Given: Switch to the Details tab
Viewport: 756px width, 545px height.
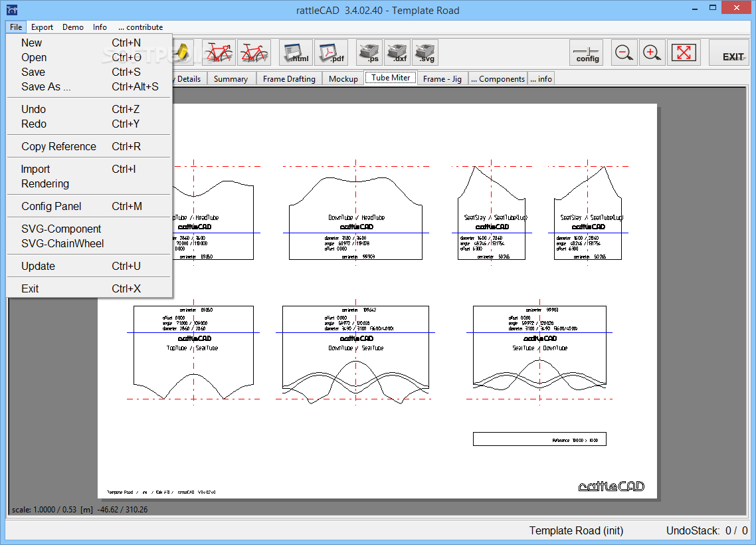Looking at the screenshot, I should click(189, 78).
